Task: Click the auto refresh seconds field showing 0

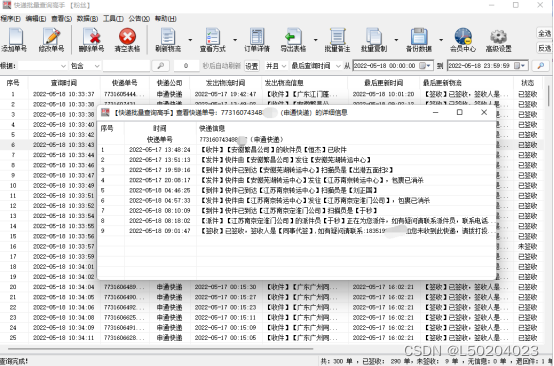Action: click(x=186, y=66)
